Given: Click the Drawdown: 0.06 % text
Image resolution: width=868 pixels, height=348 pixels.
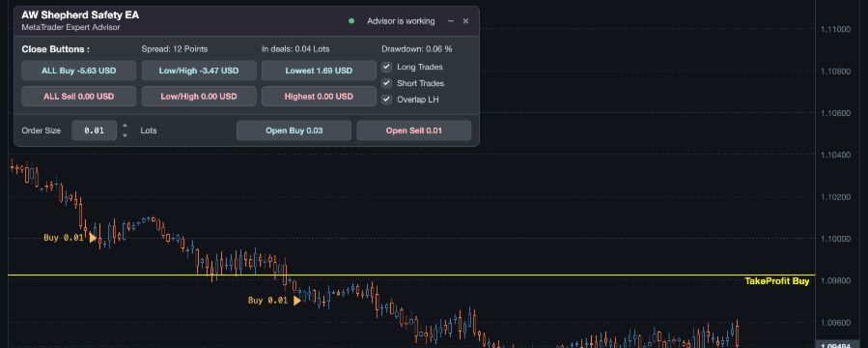Looking at the screenshot, I should [x=417, y=48].
